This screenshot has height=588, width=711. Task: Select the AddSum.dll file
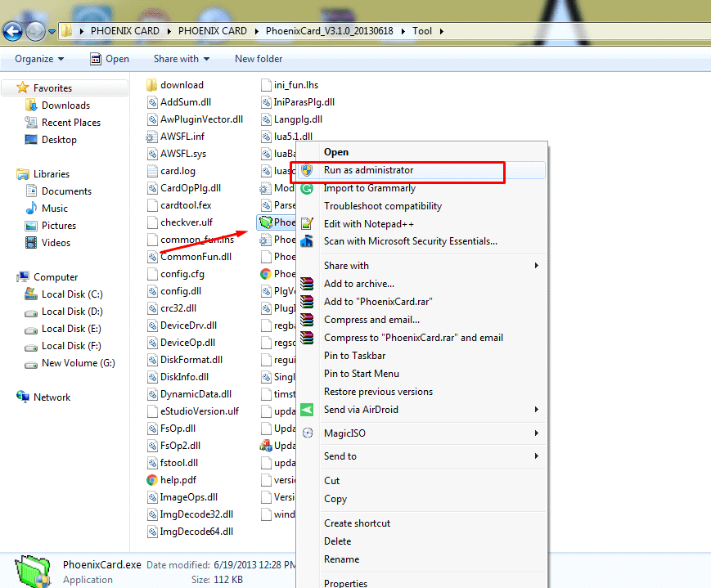[x=186, y=102]
